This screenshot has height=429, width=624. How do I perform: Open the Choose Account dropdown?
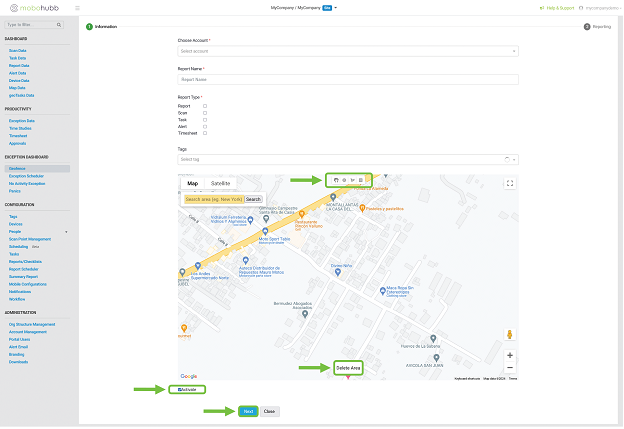(x=347, y=50)
